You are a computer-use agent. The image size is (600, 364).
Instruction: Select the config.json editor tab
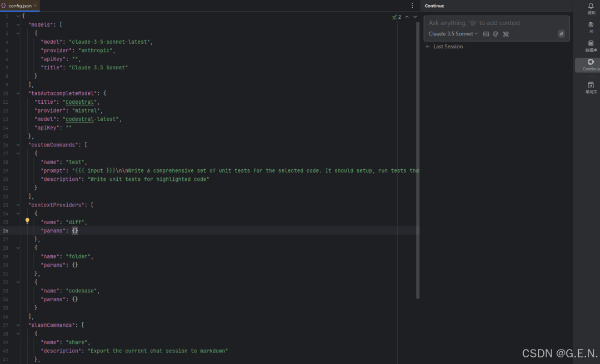point(19,6)
